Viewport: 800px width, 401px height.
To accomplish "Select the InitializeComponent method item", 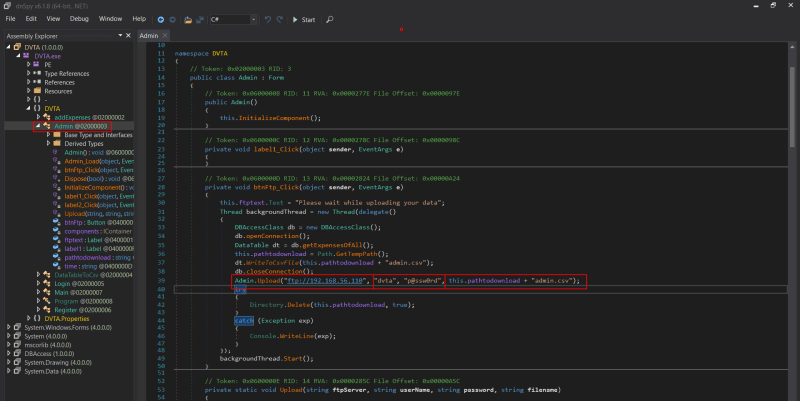I will pyautogui.click(x=98, y=187).
